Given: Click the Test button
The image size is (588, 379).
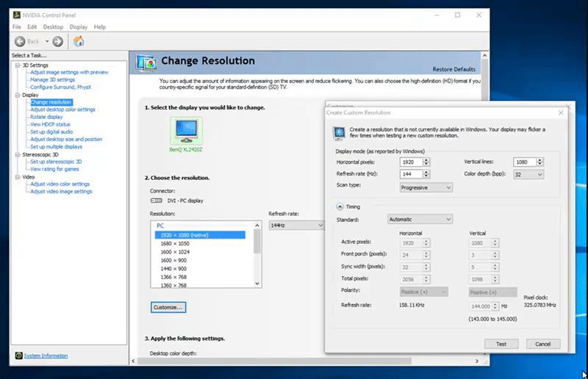Looking at the screenshot, I should coord(501,344).
